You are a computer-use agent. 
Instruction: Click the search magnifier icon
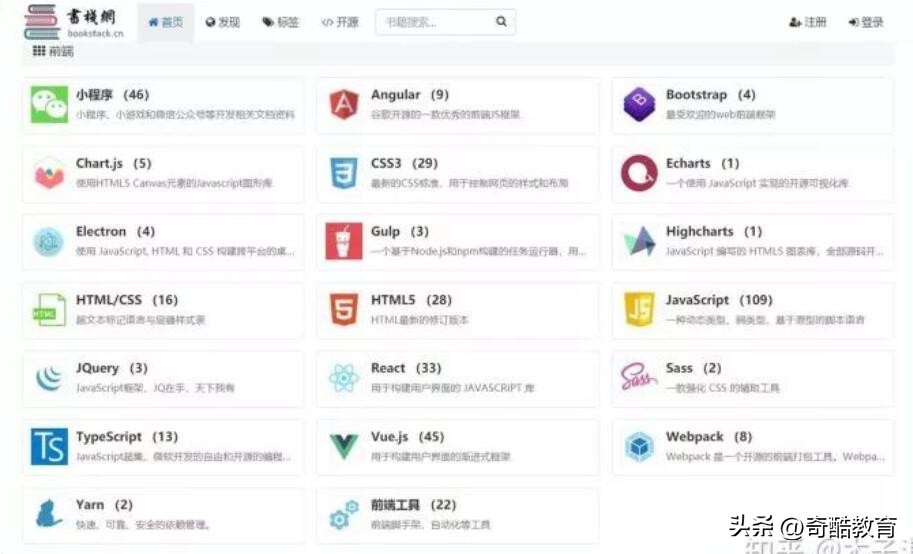tap(501, 22)
